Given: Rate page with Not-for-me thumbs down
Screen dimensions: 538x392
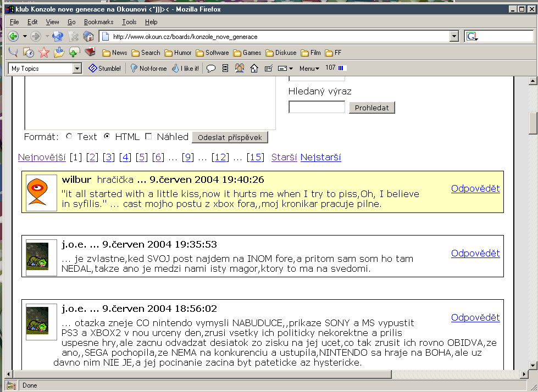Looking at the screenshot, I should (x=148, y=68).
